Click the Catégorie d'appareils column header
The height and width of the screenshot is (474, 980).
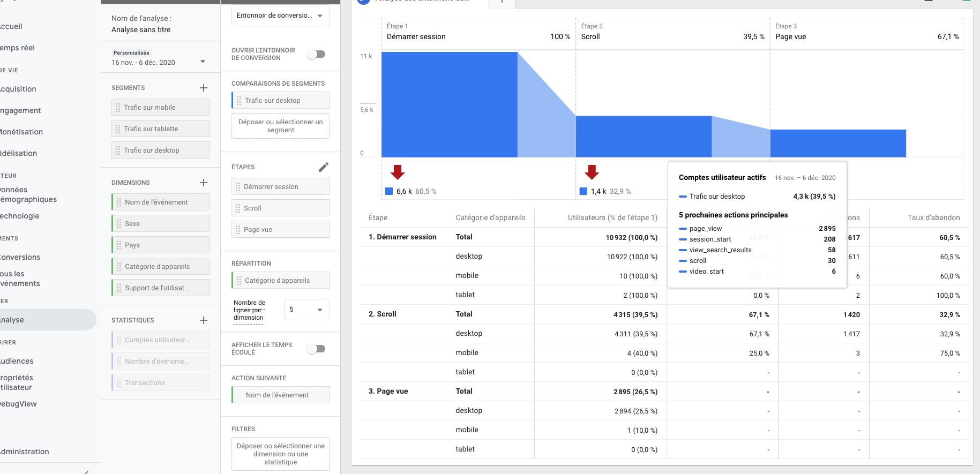click(490, 217)
